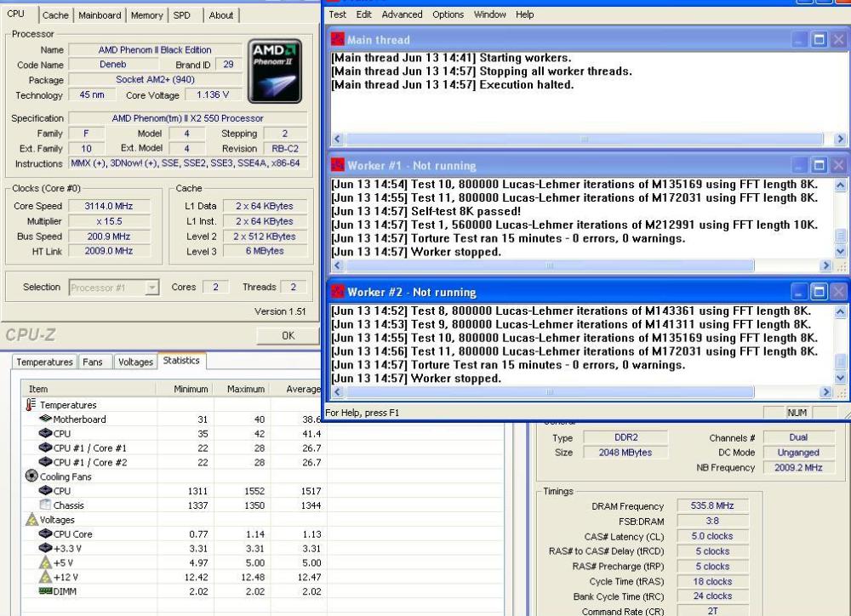Open the Edit menu in Prime95
This screenshot has width=851, height=616.
tap(363, 14)
